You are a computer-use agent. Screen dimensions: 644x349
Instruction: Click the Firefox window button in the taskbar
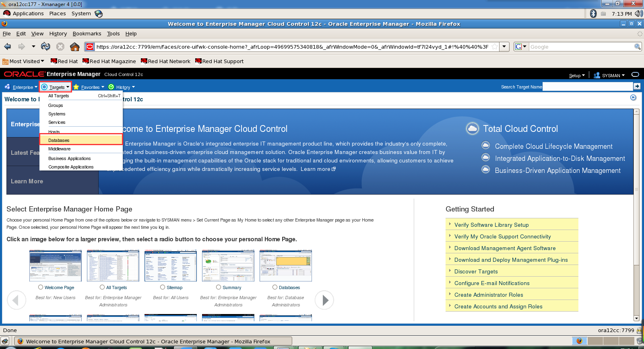(x=153, y=341)
